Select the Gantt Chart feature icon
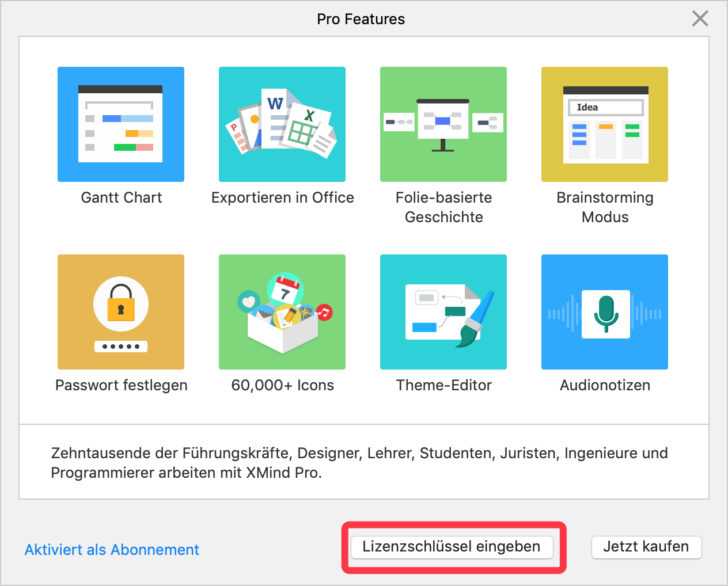Image resolution: width=728 pixels, height=586 pixels. tap(121, 124)
